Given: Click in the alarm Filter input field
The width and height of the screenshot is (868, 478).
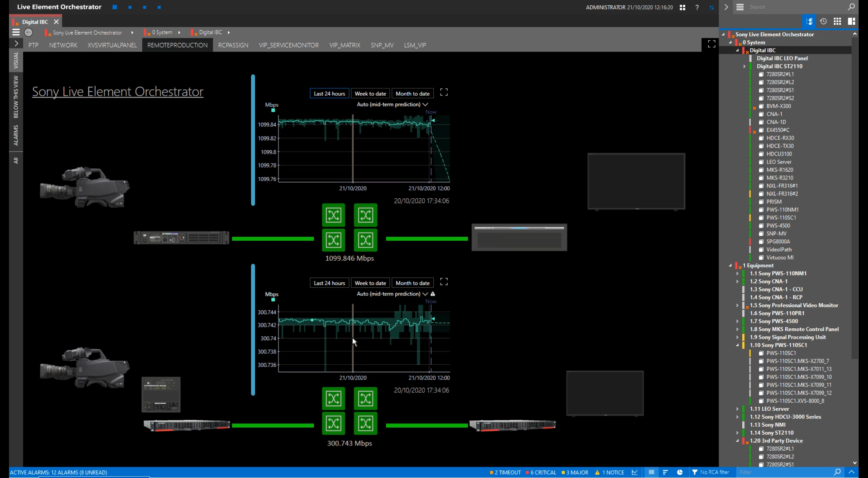Looking at the screenshot, I should [784, 472].
